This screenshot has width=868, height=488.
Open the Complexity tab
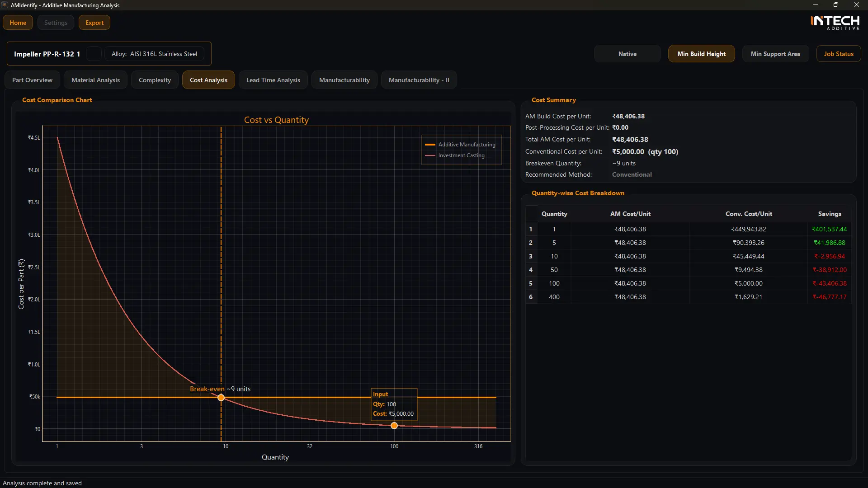[x=155, y=80]
